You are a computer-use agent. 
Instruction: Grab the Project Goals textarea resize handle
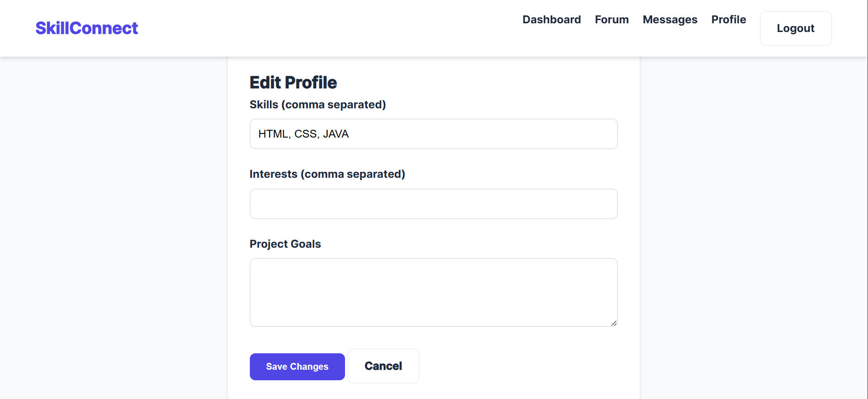click(614, 323)
